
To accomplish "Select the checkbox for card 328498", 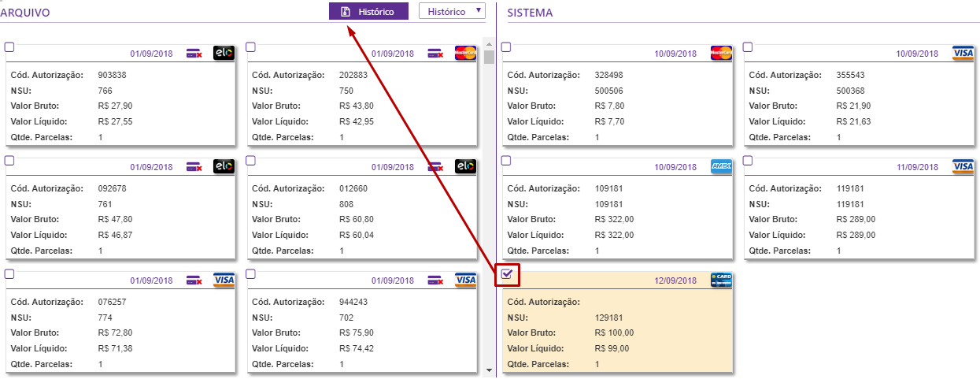I will [x=506, y=47].
